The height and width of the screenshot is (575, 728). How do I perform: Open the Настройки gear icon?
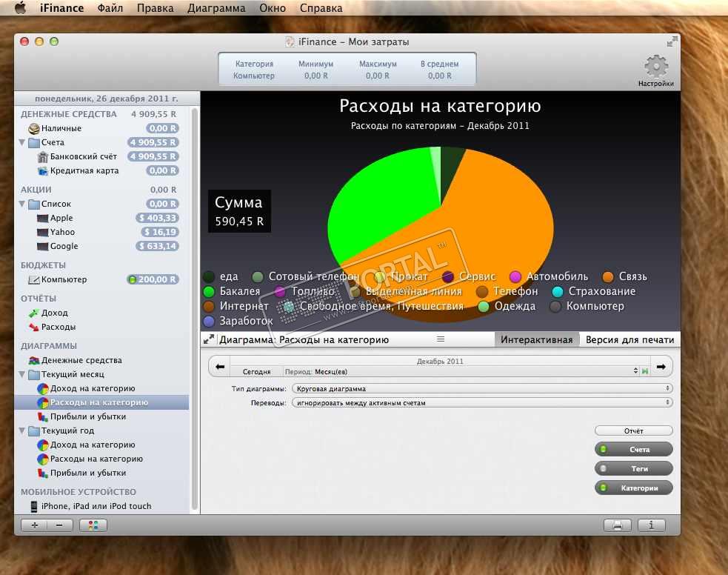(656, 66)
